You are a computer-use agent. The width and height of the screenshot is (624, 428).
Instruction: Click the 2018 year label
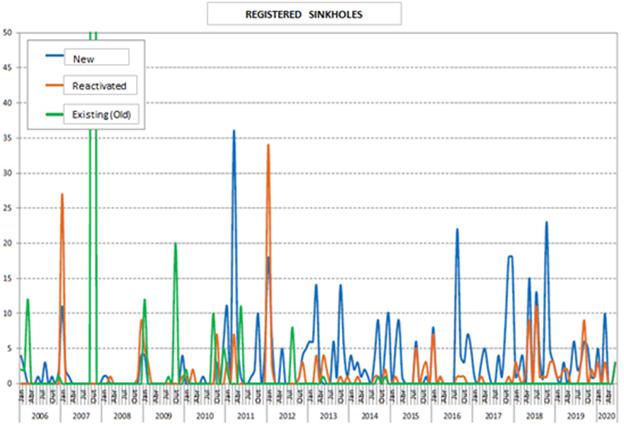point(534,416)
